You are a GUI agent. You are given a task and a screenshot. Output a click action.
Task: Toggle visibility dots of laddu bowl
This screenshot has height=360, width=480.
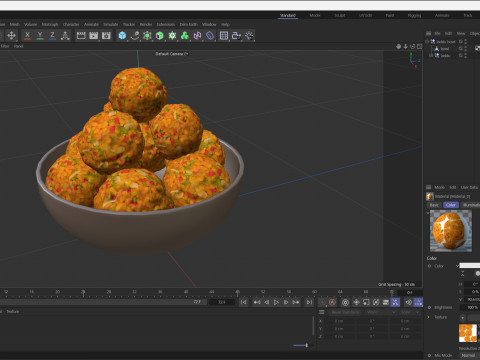[465, 41]
